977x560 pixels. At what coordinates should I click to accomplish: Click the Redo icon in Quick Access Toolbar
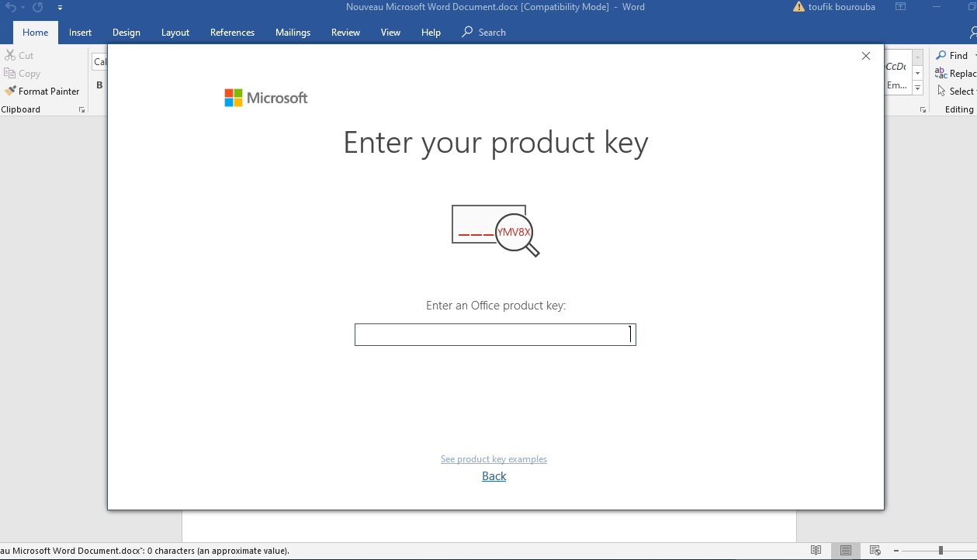coord(37,7)
